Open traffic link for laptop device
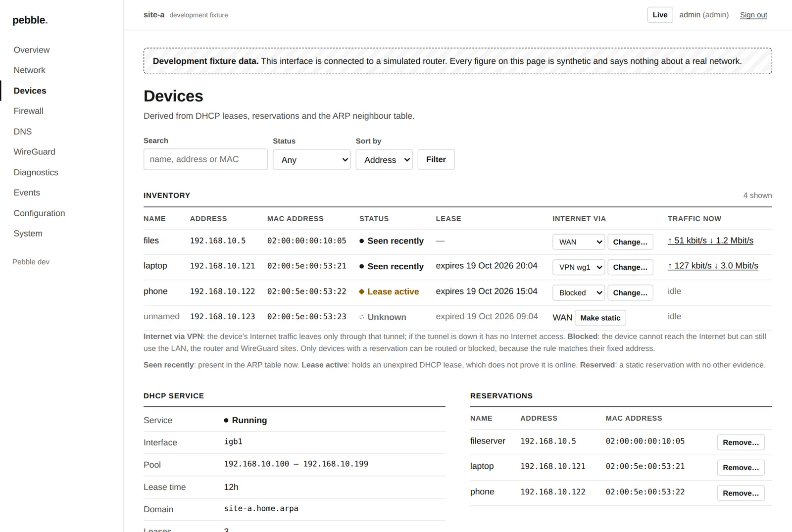The height and width of the screenshot is (532, 792). [713, 266]
